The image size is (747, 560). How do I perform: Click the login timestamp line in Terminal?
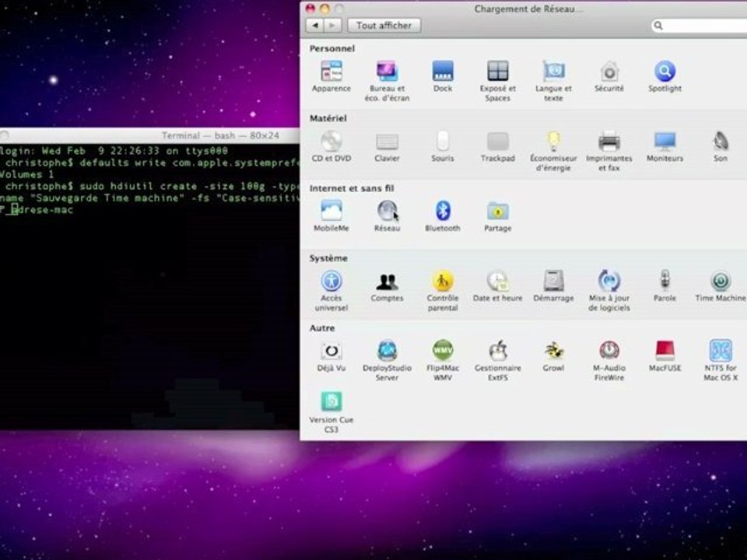click(x=114, y=151)
